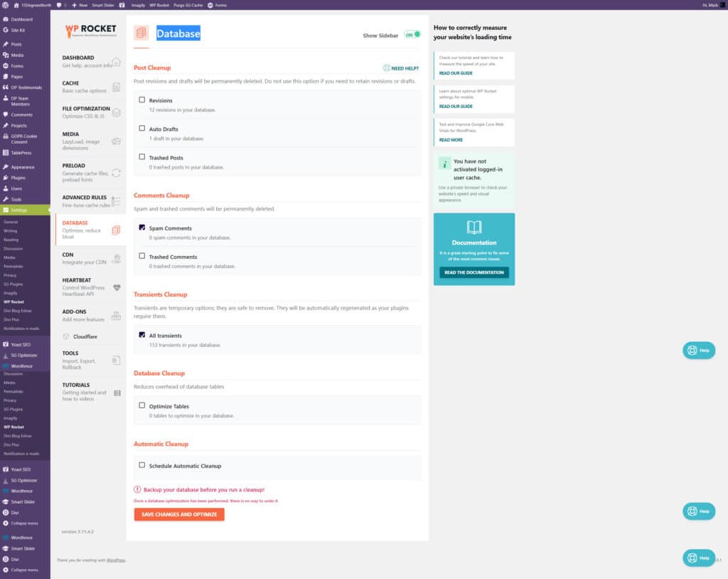The image size is (728, 579).
Task: Click the file icon beside CACHE
Action: click(116, 87)
